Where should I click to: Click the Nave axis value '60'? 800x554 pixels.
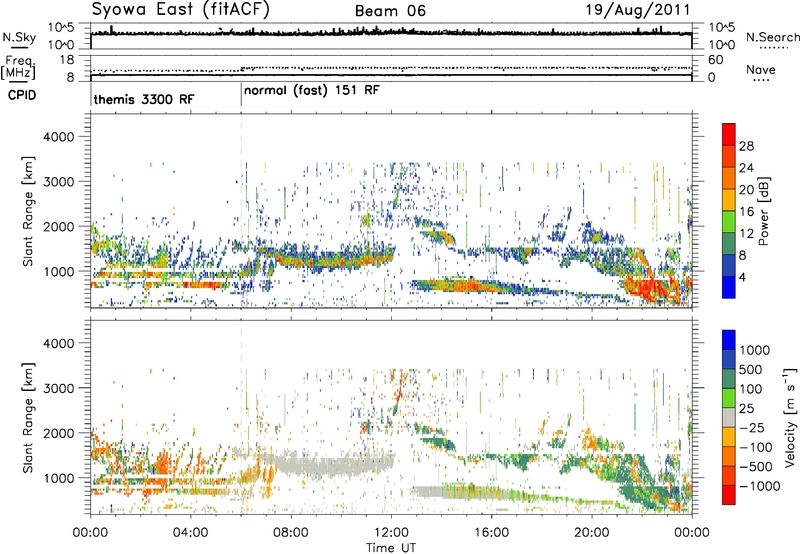coord(715,60)
